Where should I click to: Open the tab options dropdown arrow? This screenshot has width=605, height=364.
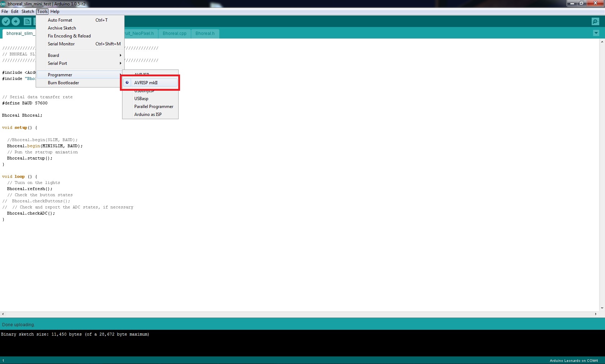click(596, 33)
